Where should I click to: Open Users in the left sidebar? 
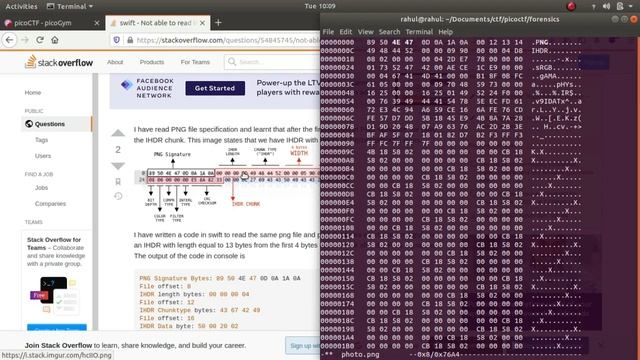[43, 156]
